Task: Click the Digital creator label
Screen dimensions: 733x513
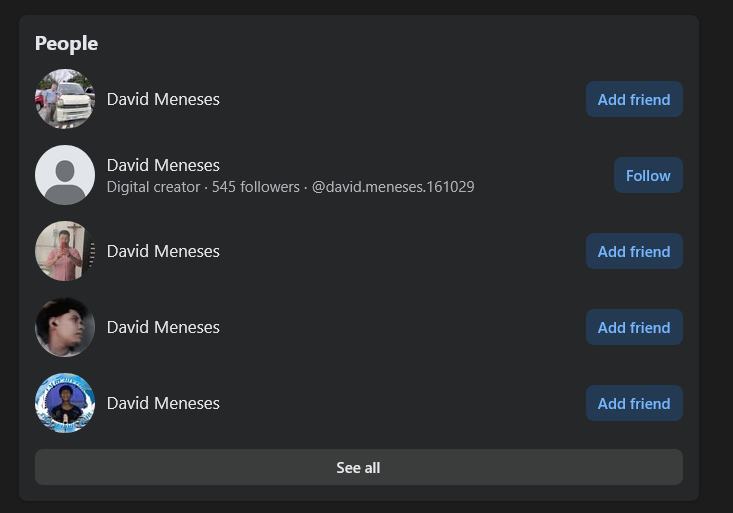Action: tap(153, 187)
